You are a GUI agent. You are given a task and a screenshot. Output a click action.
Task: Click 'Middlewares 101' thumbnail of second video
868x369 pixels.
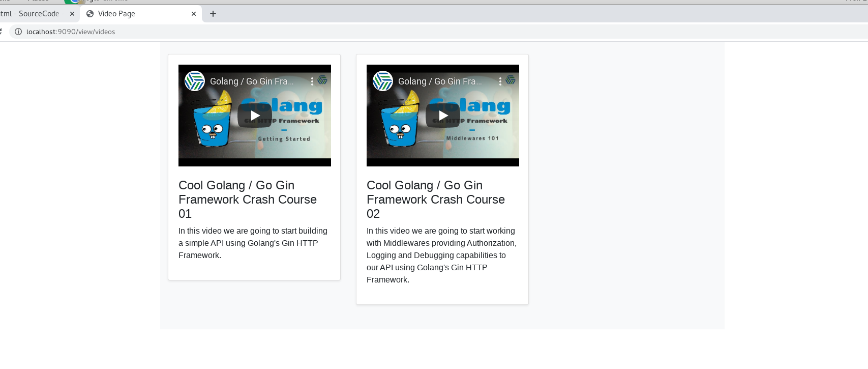click(x=443, y=116)
